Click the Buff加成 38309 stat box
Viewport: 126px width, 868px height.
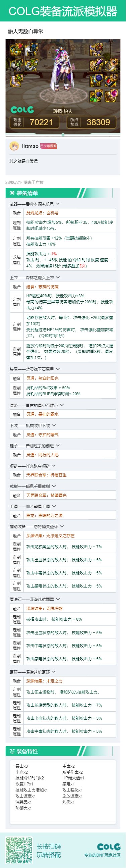pos(91,122)
